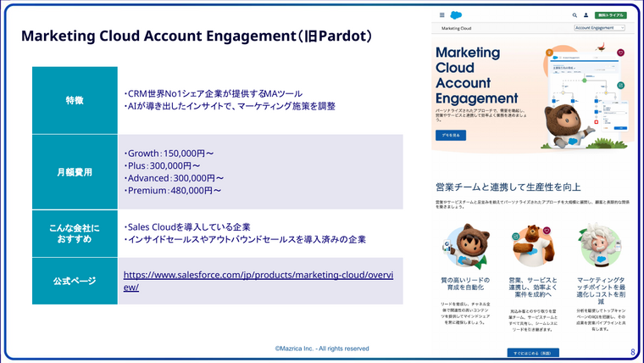Click the blue demo button in hero
The width and height of the screenshot is (644, 363).
point(451,135)
